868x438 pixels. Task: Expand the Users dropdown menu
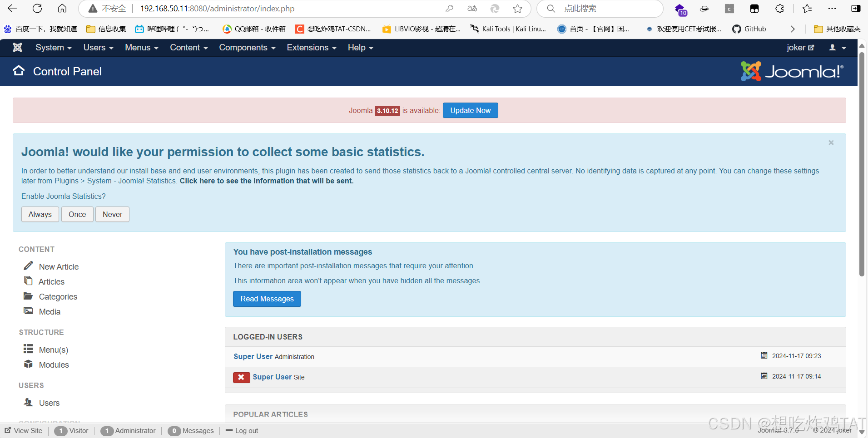[x=98, y=48]
